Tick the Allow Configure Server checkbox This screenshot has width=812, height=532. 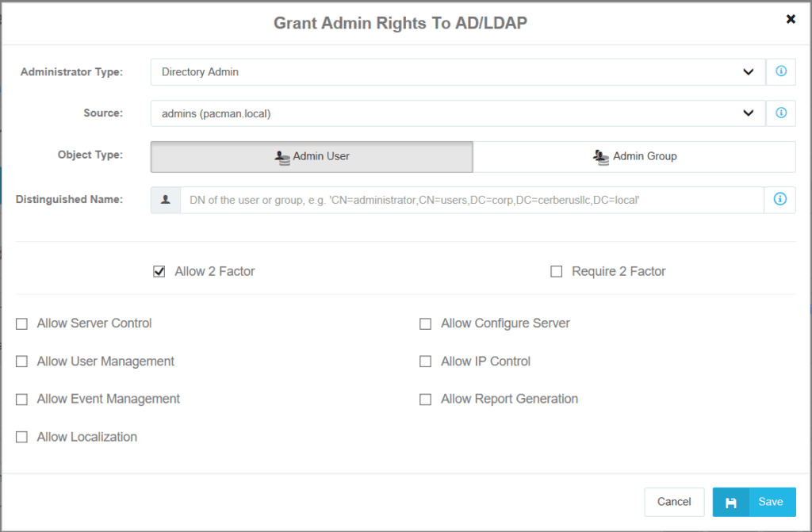(426, 323)
